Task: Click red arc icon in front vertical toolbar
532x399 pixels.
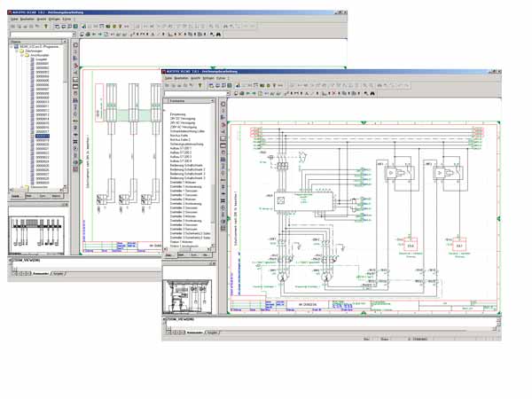Action: tap(223, 124)
